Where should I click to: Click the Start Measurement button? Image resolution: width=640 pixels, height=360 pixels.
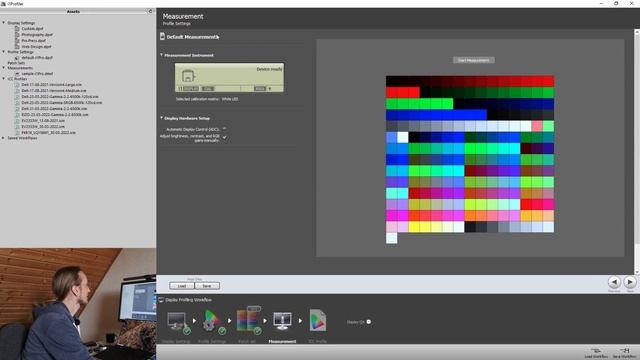473,60
